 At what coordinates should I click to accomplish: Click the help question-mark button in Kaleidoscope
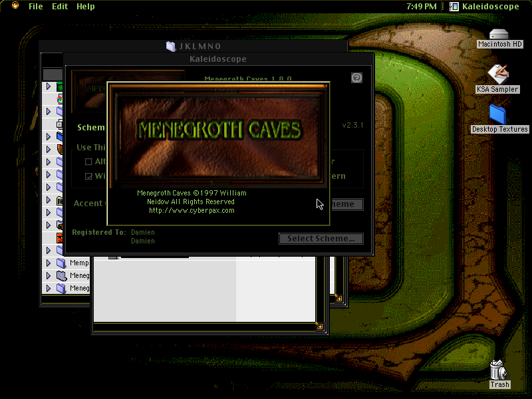tap(356, 78)
